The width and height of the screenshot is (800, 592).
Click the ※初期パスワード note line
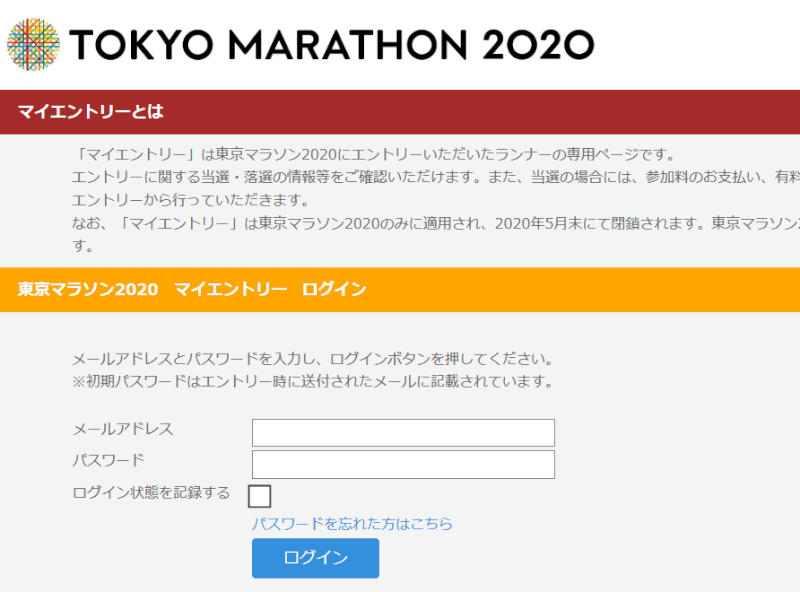tap(313, 381)
